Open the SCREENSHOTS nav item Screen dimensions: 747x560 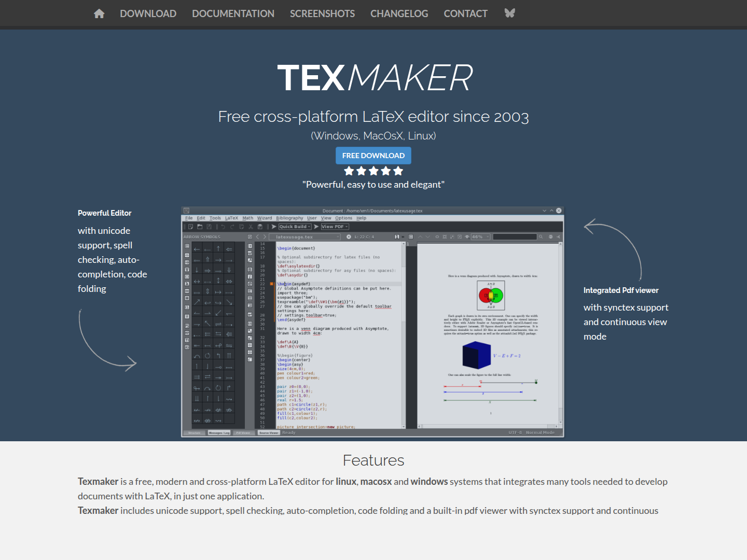[322, 13]
